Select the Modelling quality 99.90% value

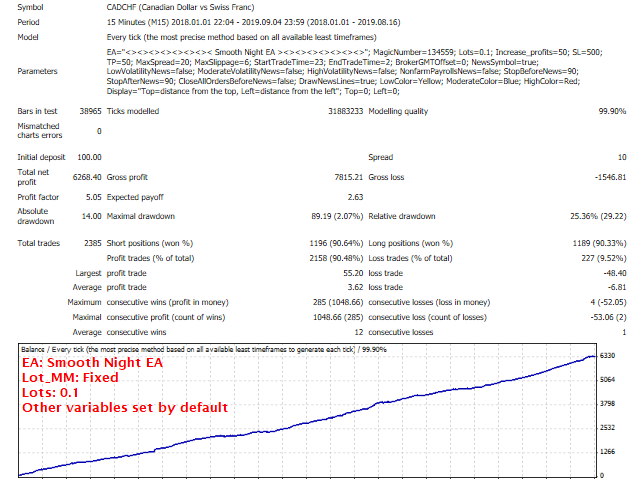coord(612,111)
